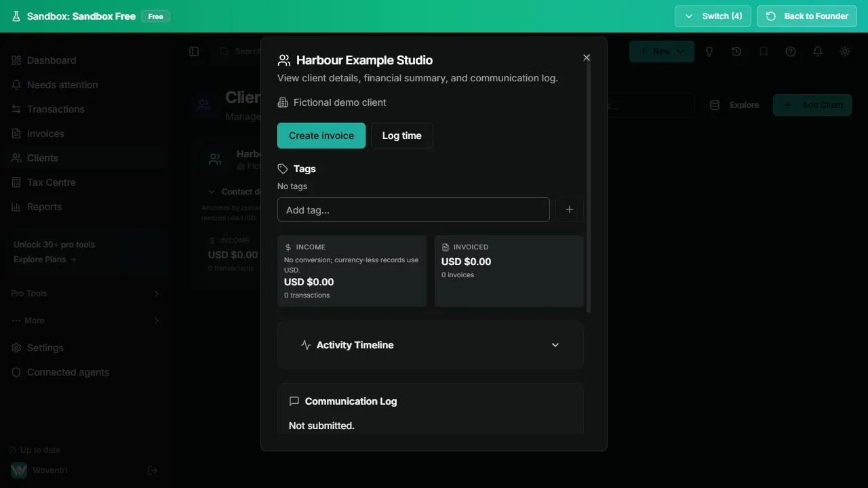Expand the Activity Timeline section

point(431,345)
